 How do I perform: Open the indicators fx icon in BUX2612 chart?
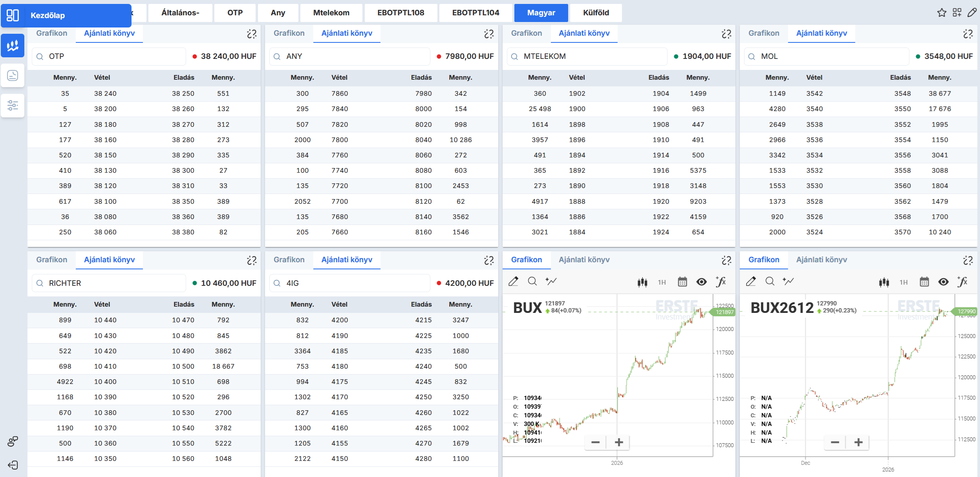pyautogui.click(x=962, y=281)
